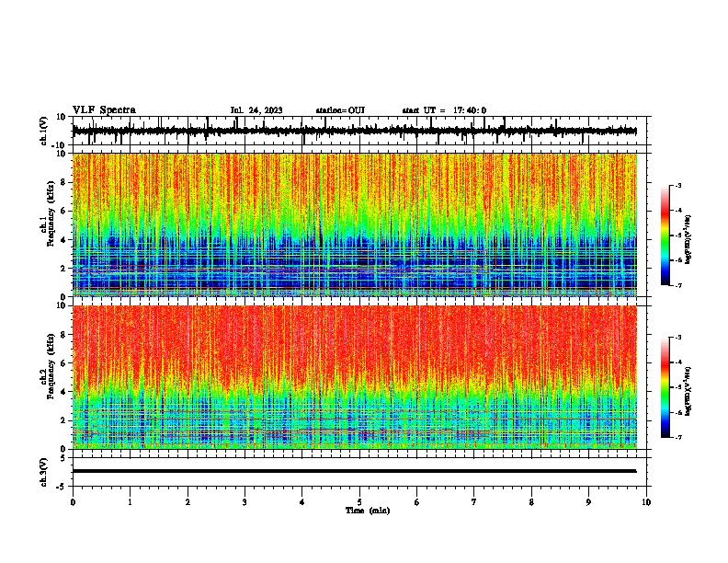Click the time axis tick label "1"
The height and width of the screenshot is (563, 728).
130,502
